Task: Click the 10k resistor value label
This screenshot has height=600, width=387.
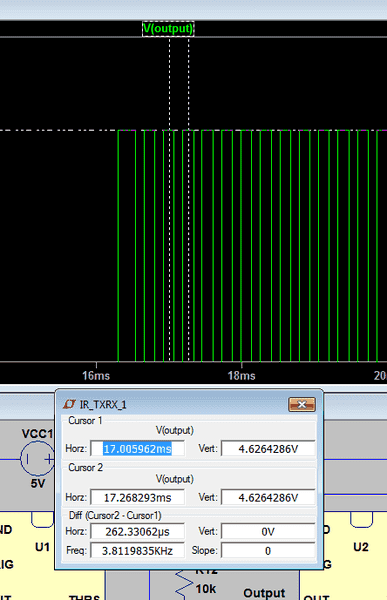Action: pyautogui.click(x=206, y=589)
